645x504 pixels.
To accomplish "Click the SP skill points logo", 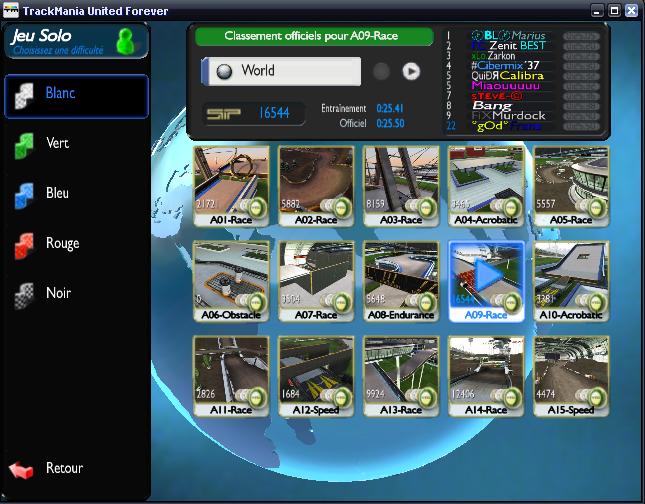I will click(x=224, y=113).
